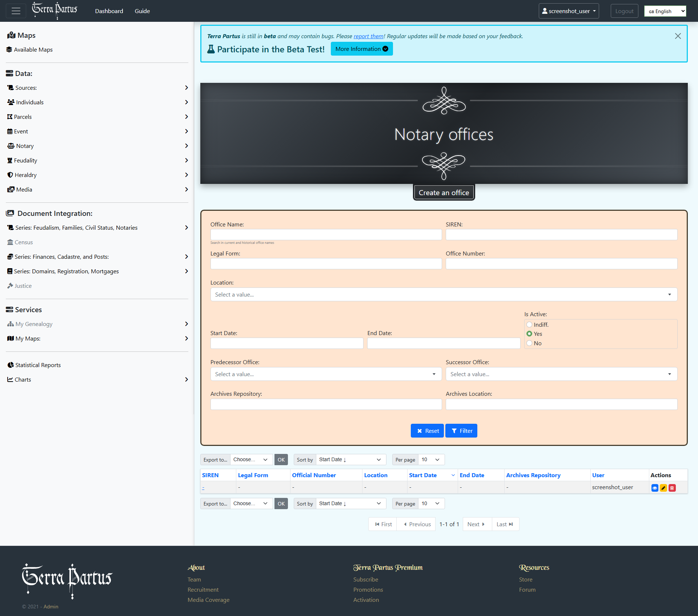Viewport: 698px width, 616px height.
Task: Open the Dashboard menu item
Action: click(109, 11)
